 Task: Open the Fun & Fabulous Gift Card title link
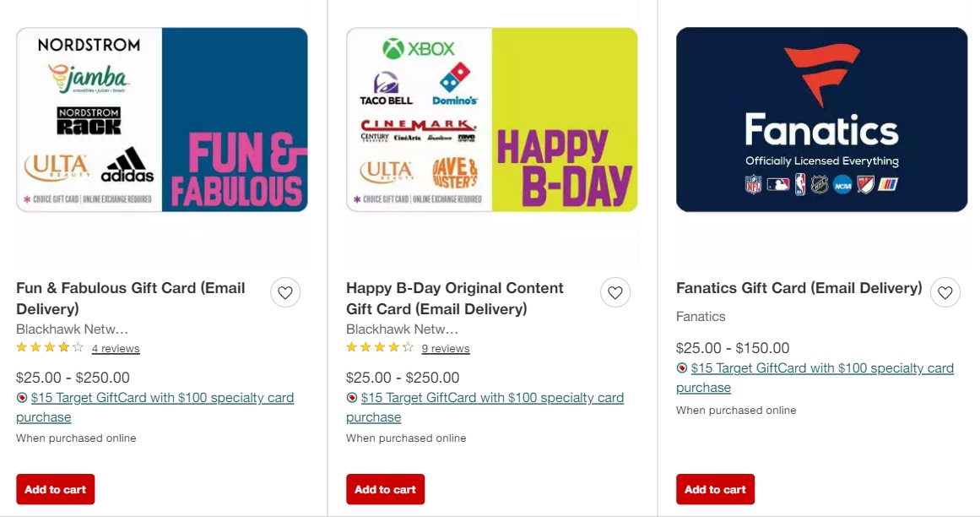[130, 297]
